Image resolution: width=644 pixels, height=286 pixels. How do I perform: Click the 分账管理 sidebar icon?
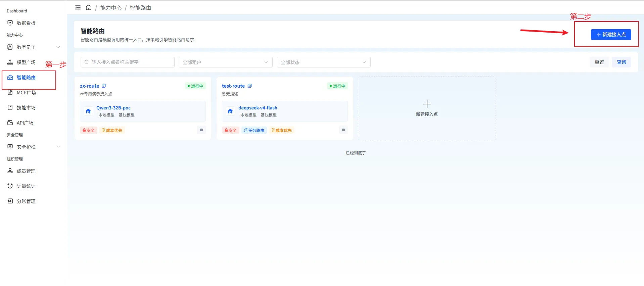pos(10,201)
